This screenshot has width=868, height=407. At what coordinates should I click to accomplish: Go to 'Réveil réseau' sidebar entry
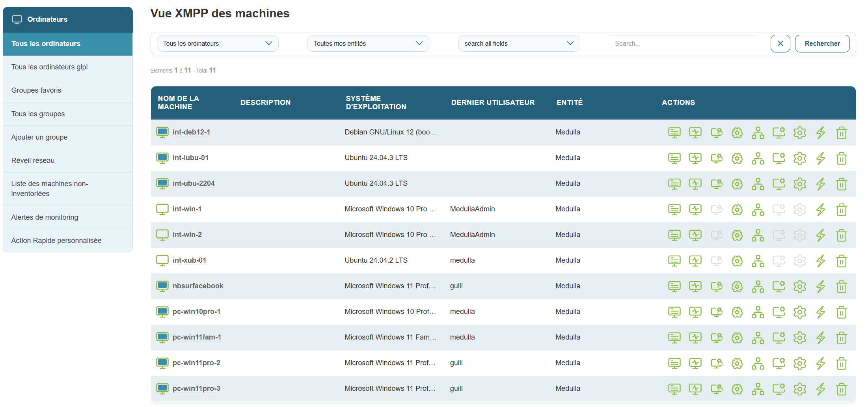tap(33, 161)
